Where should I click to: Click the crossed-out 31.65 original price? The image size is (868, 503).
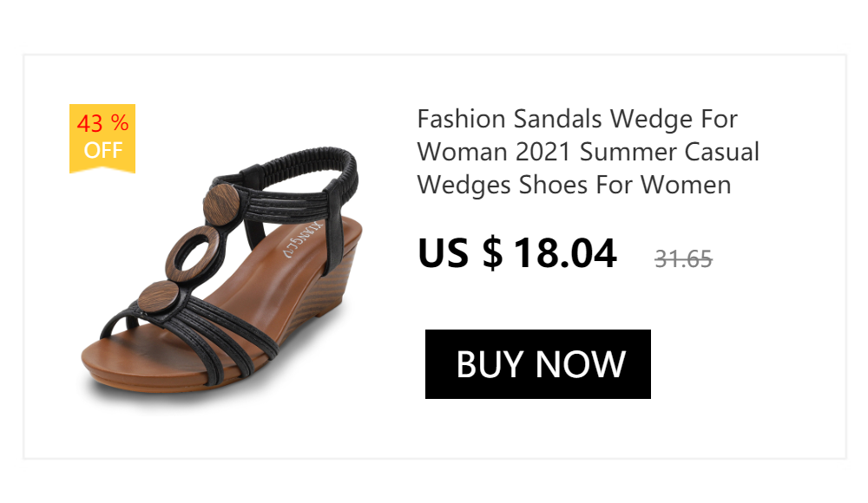click(x=683, y=258)
